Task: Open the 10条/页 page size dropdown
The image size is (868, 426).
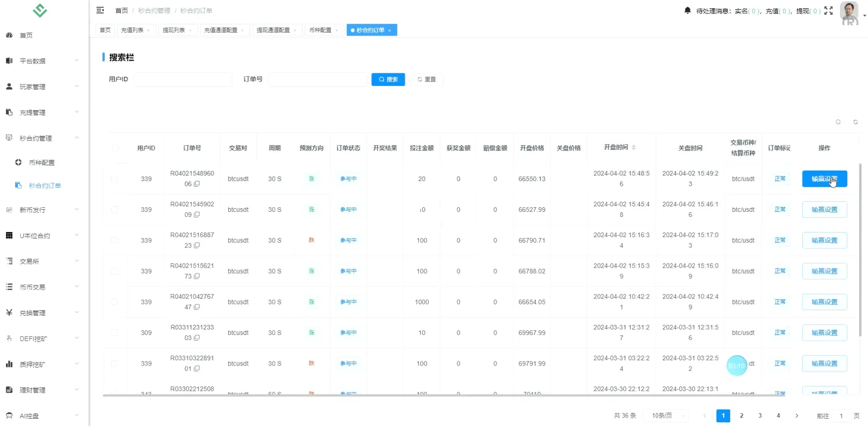Action: [666, 415]
